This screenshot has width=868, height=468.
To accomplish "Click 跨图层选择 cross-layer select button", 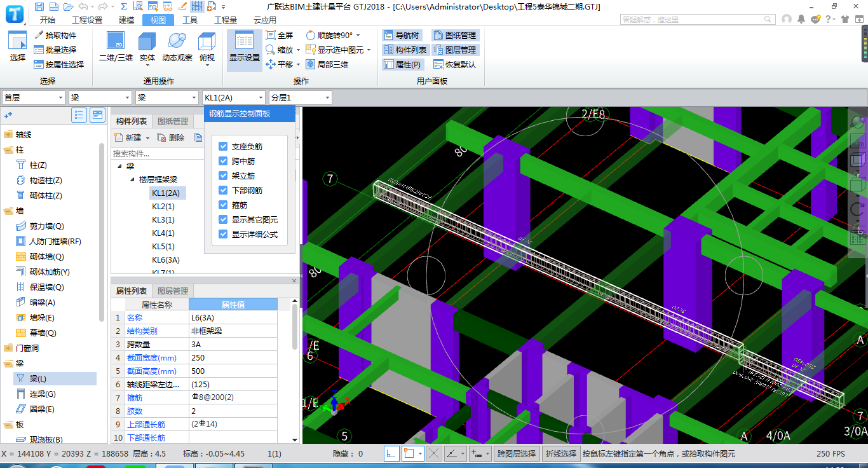I will point(516,453).
